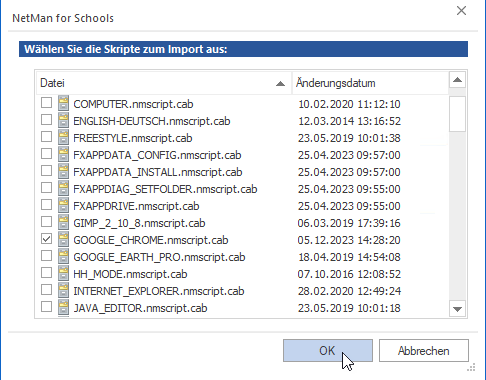Click the date 05.12.2023 14:28:20
Viewport: 486px width, 380px height.
click(349, 240)
